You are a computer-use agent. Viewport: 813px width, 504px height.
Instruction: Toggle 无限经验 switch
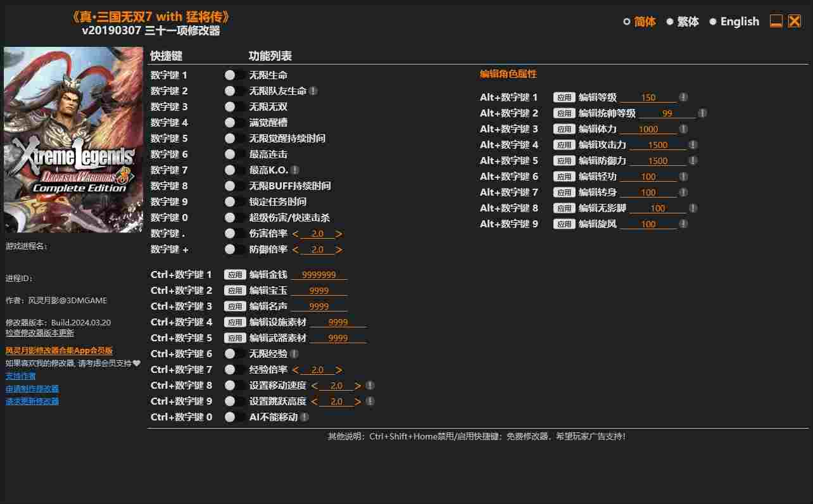tap(235, 354)
